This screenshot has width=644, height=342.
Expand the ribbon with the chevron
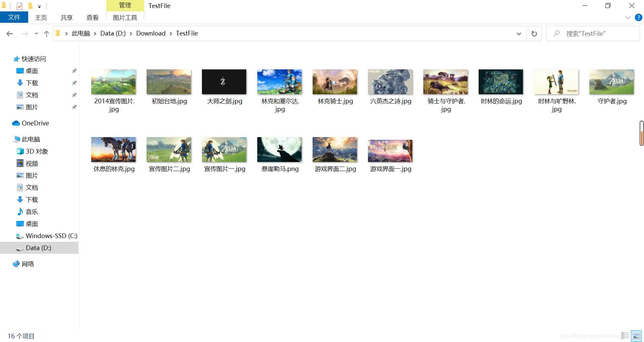click(x=628, y=17)
